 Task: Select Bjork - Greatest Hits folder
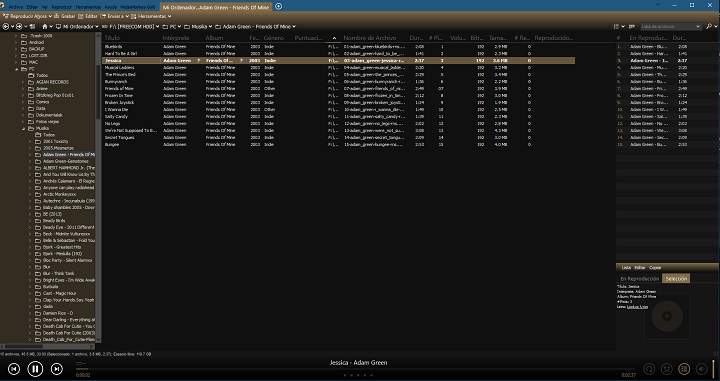[62, 247]
